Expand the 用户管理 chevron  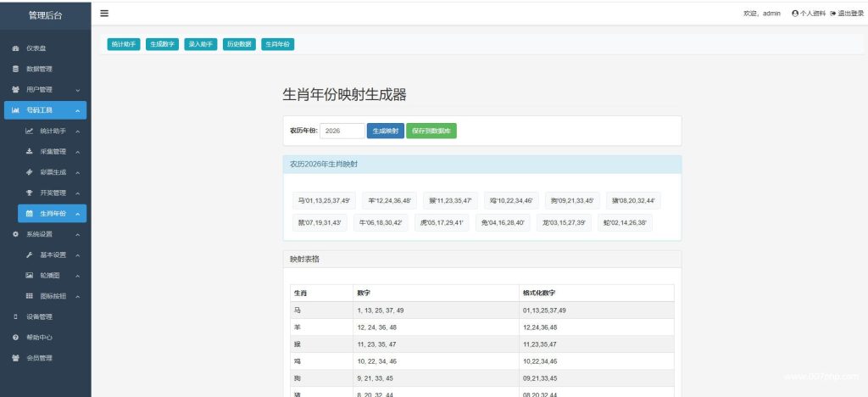[77, 90]
